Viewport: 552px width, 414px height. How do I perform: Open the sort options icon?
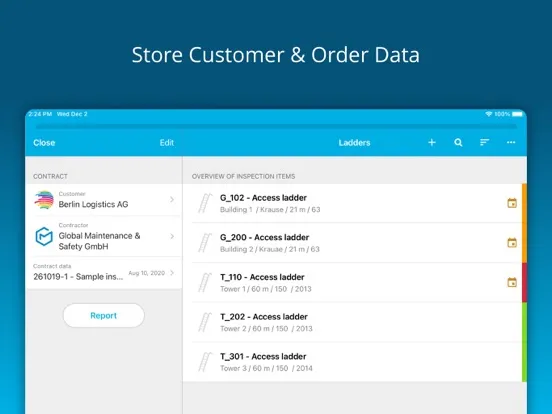(484, 142)
